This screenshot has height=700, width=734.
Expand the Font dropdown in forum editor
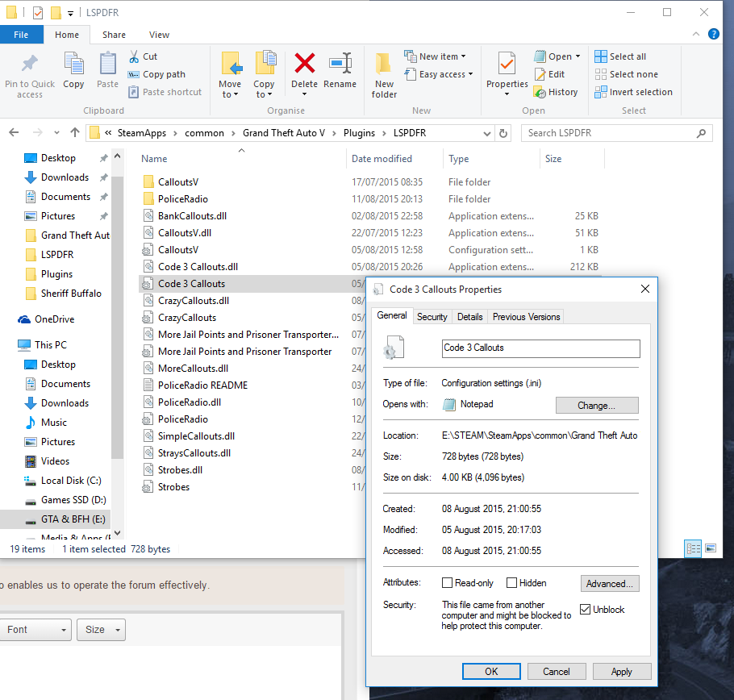coord(35,630)
